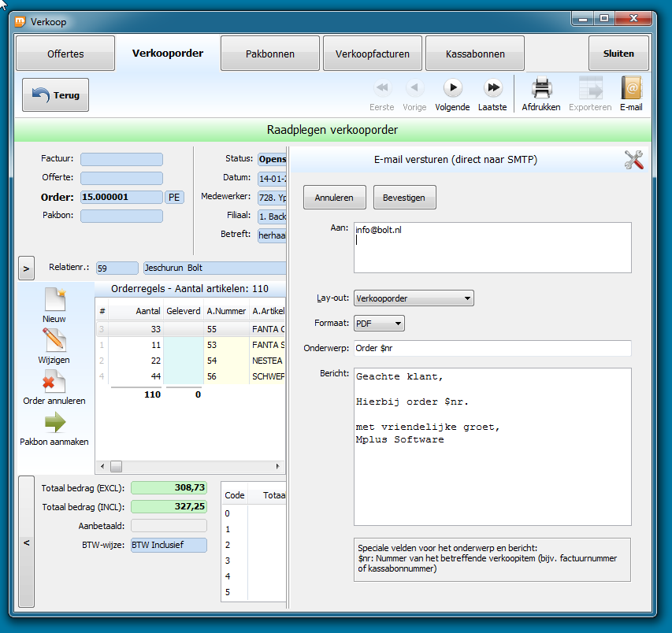Click the Aanbetaald field

pyautogui.click(x=169, y=525)
